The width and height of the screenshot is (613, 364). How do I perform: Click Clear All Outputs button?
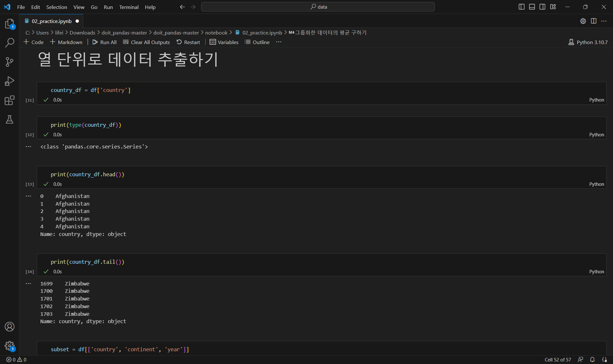tap(147, 42)
